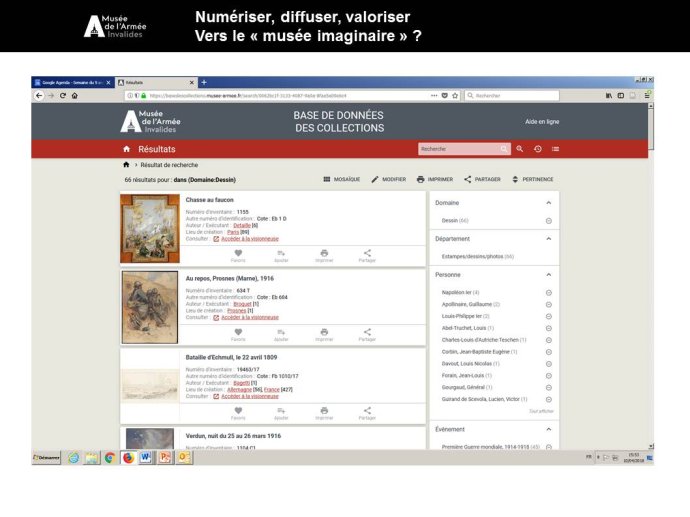Click Imprimer in results toolbar
Image resolution: width=690 pixels, height=517 pixels.
click(435, 180)
